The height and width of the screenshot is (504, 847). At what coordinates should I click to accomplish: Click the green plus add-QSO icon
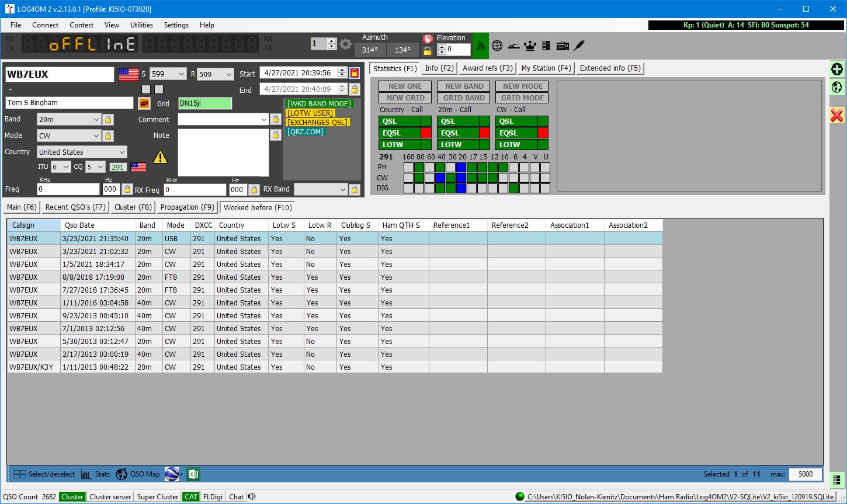click(x=837, y=69)
